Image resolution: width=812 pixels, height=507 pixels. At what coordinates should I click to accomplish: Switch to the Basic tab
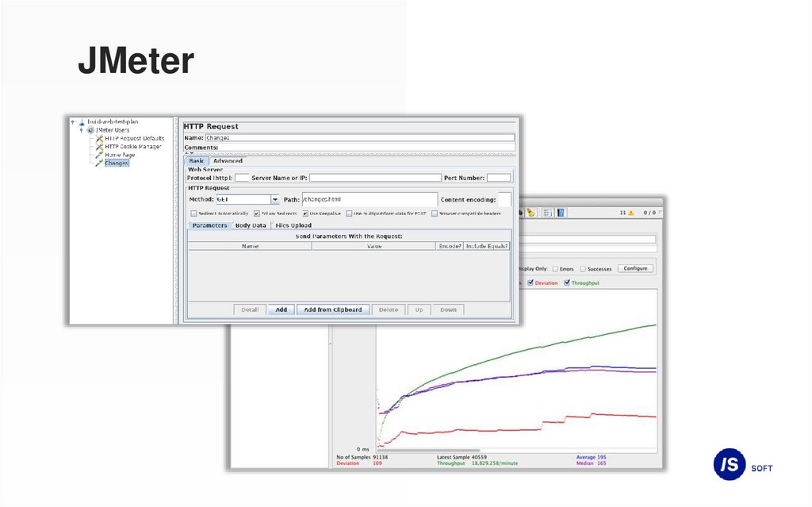point(197,161)
